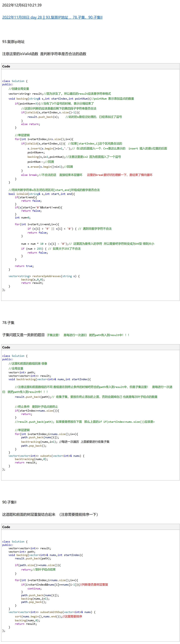180x644 pixels.
Task: Click the code "vector<vector<int>> subsets(vector<int>& nums) {"
Action: tap(46, 456)
